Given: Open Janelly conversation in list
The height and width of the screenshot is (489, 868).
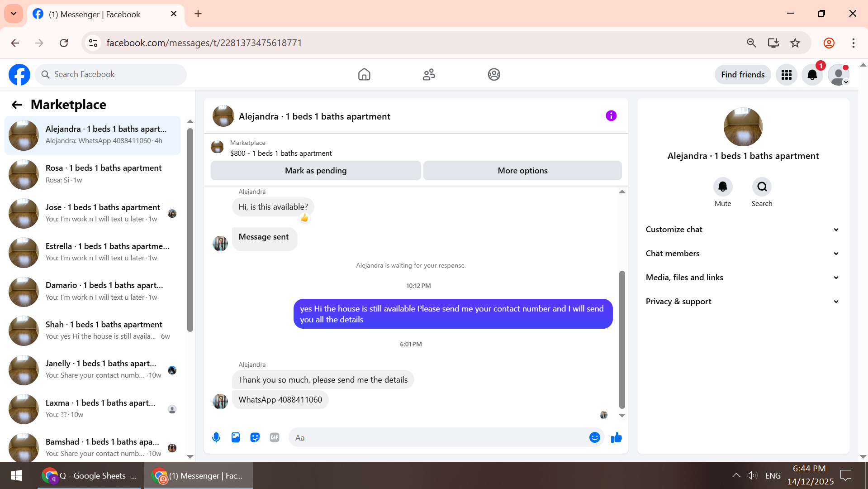Looking at the screenshot, I should coord(93,370).
